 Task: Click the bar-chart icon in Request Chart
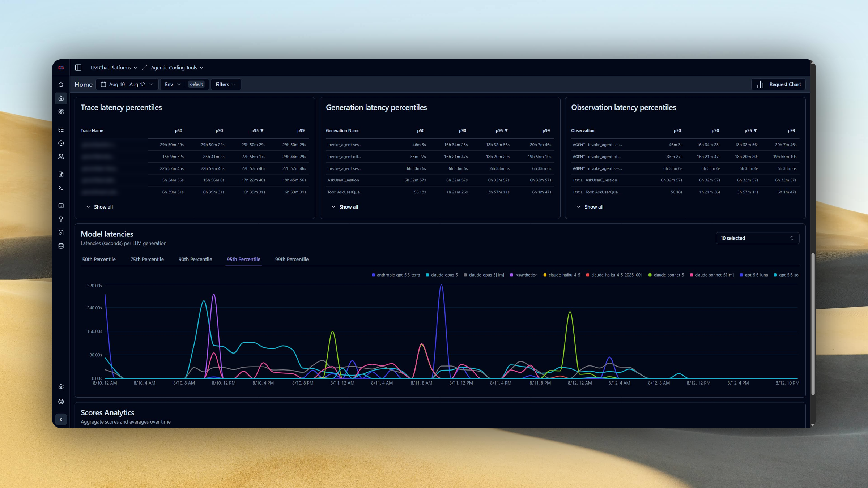tap(761, 84)
